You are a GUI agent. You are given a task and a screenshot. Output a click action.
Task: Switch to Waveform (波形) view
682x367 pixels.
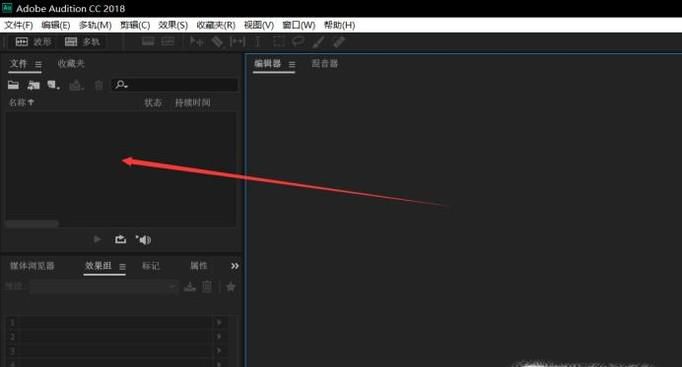point(33,42)
